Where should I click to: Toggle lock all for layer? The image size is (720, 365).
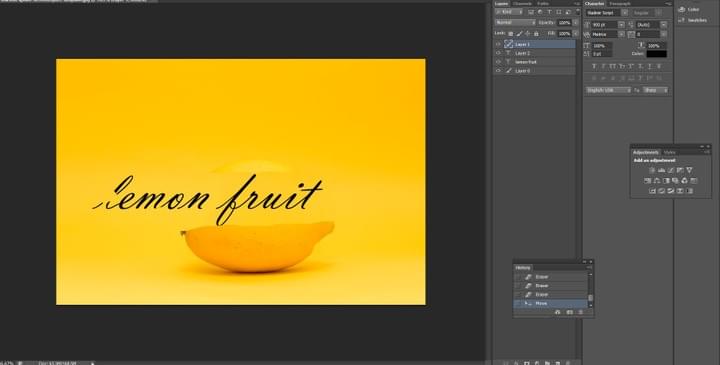tap(536, 34)
